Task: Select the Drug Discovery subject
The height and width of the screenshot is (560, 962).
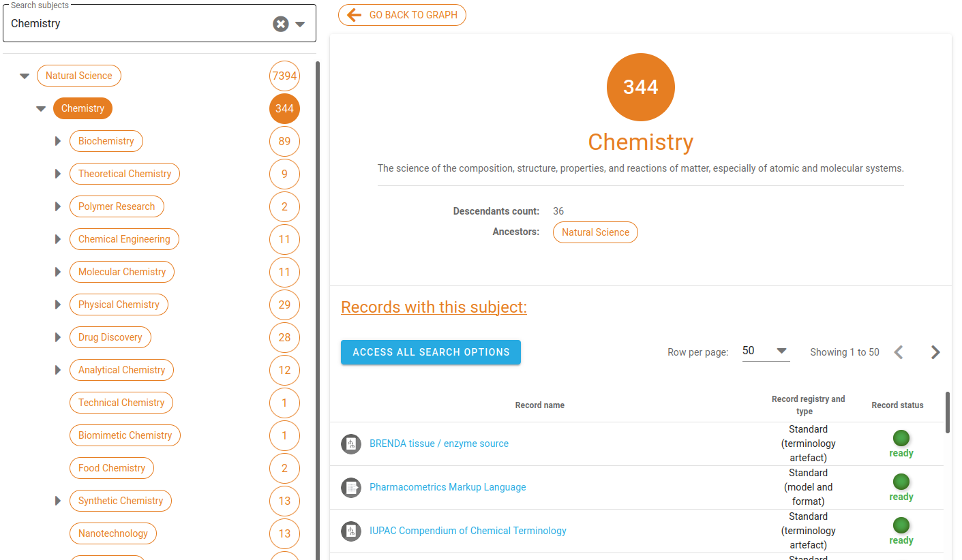Action: [x=110, y=337]
